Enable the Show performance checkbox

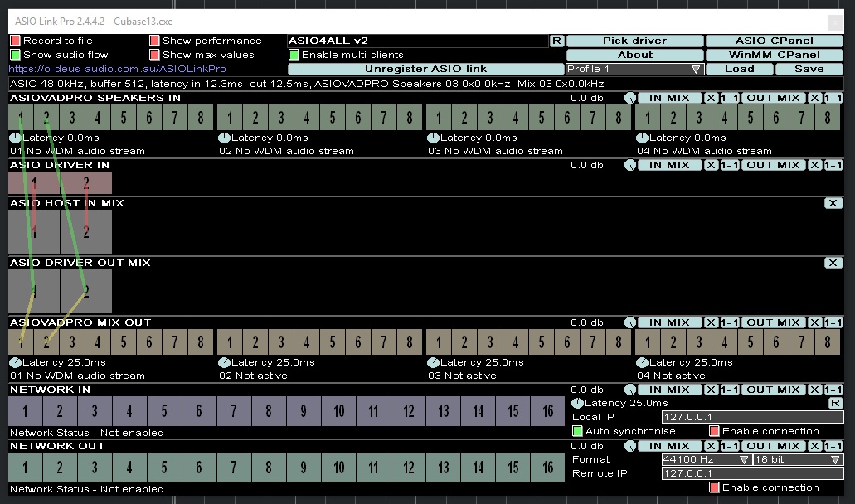(155, 41)
